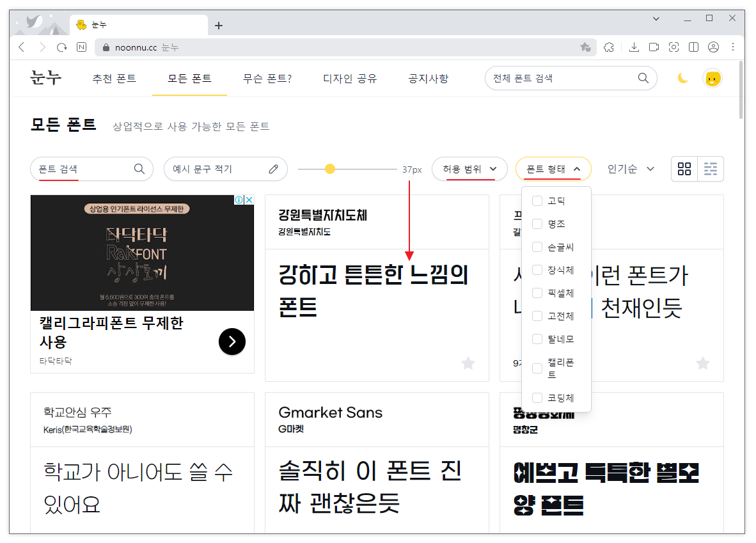Image resolution: width=756 pixels, height=543 pixels.
Task: Bookmark the page with the star icon
Action: [x=585, y=47]
